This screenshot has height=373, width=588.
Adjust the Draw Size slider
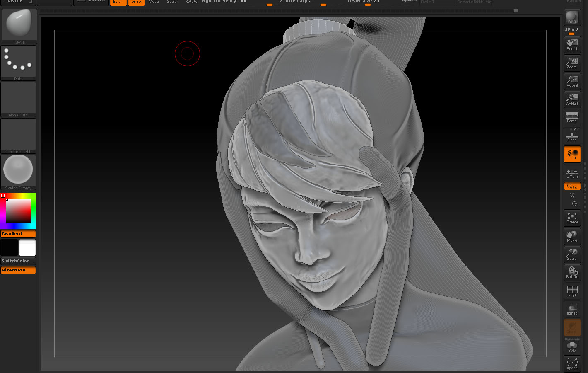pos(367,4)
